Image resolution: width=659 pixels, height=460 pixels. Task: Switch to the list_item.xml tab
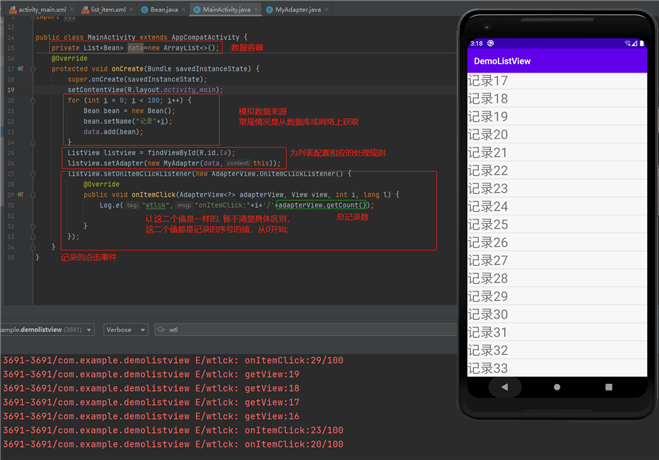click(x=108, y=9)
